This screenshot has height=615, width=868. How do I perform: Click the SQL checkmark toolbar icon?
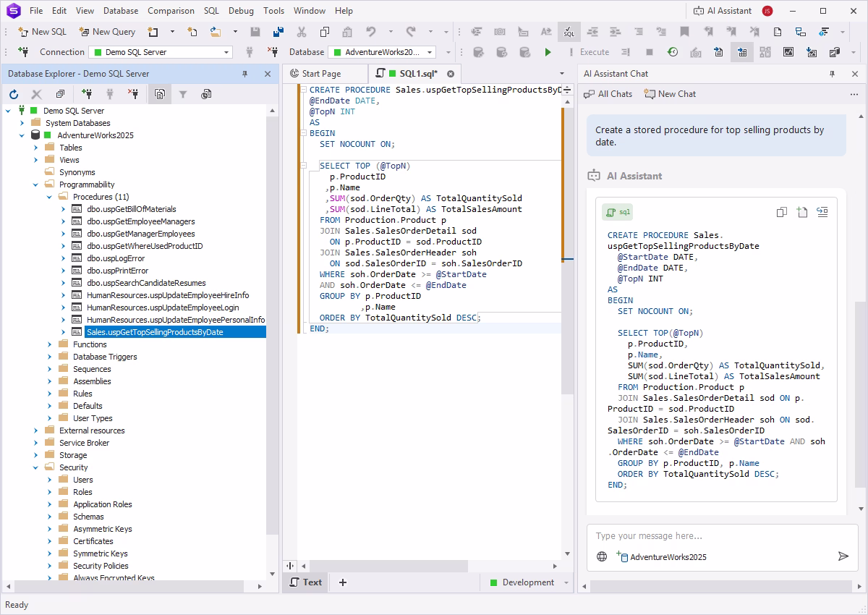point(569,32)
